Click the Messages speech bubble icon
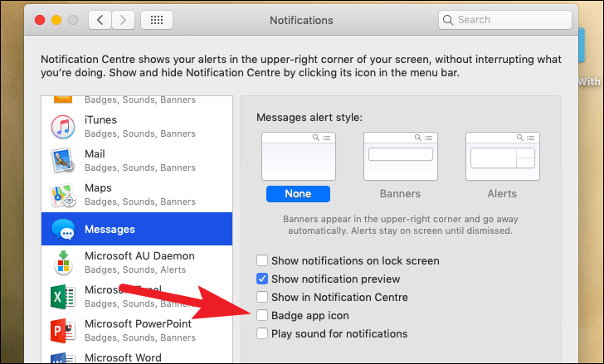The width and height of the screenshot is (604, 364). [63, 229]
